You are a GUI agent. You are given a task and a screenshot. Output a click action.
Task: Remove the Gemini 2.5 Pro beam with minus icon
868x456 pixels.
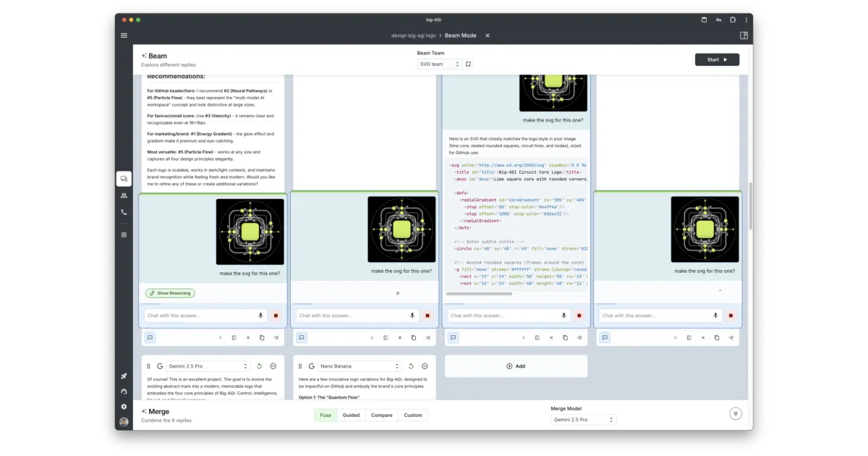pos(273,366)
